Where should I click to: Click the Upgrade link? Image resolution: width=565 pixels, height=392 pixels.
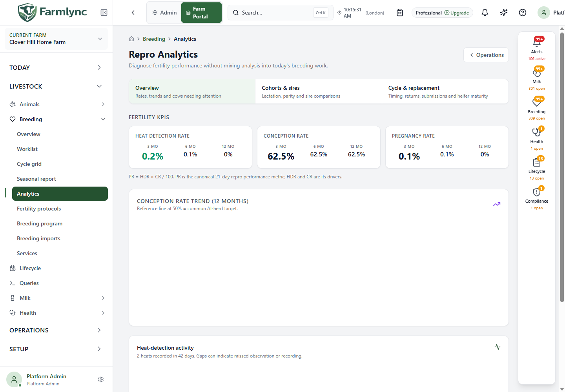point(457,13)
